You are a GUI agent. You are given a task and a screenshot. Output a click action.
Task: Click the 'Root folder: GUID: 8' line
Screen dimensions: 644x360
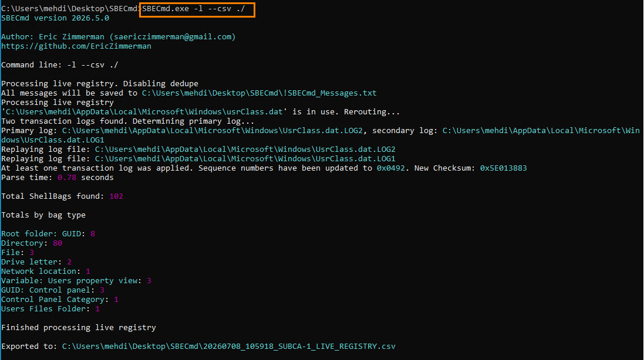(x=48, y=234)
